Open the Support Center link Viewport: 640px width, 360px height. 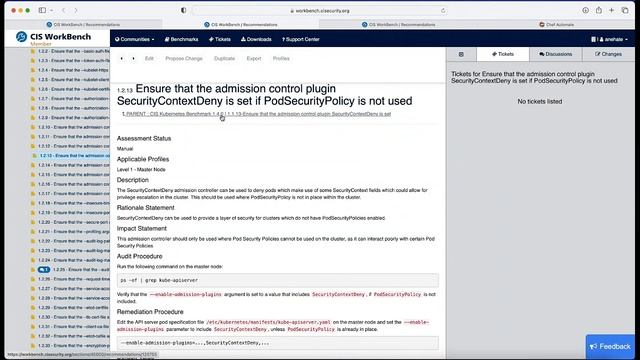(300, 39)
